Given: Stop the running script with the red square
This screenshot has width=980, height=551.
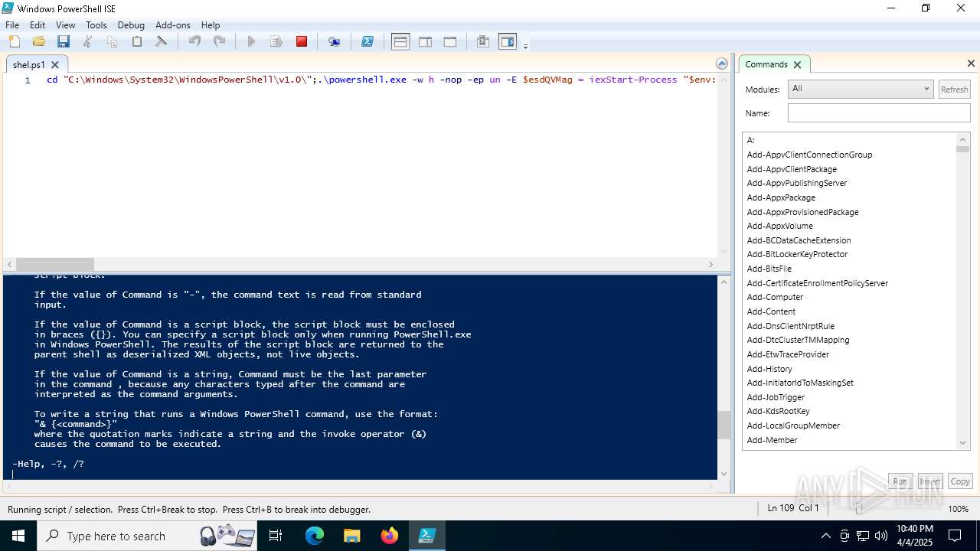Looking at the screenshot, I should point(302,41).
